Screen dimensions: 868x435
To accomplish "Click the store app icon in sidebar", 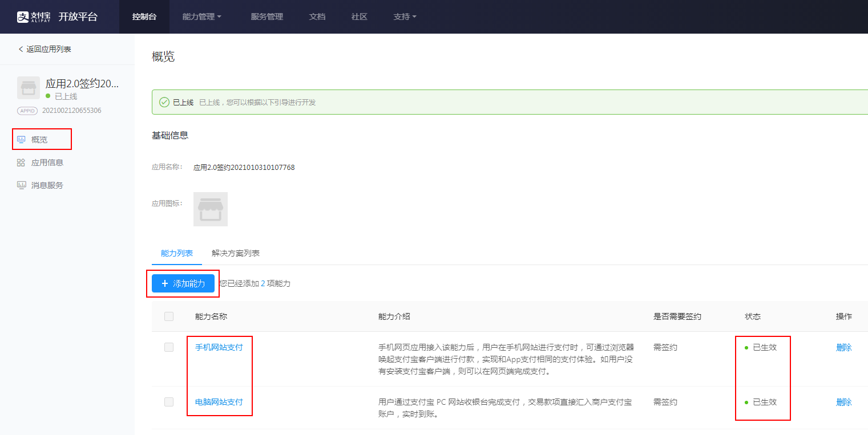I will coord(29,88).
